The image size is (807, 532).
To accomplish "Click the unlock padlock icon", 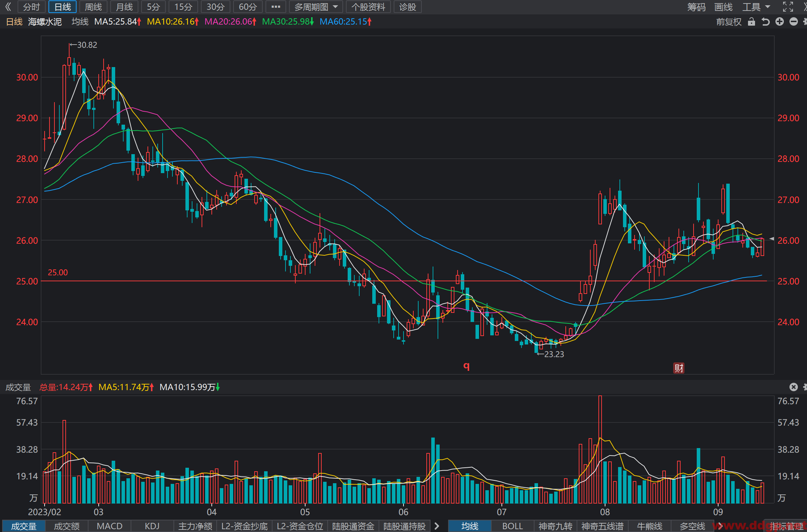I will point(751,22).
